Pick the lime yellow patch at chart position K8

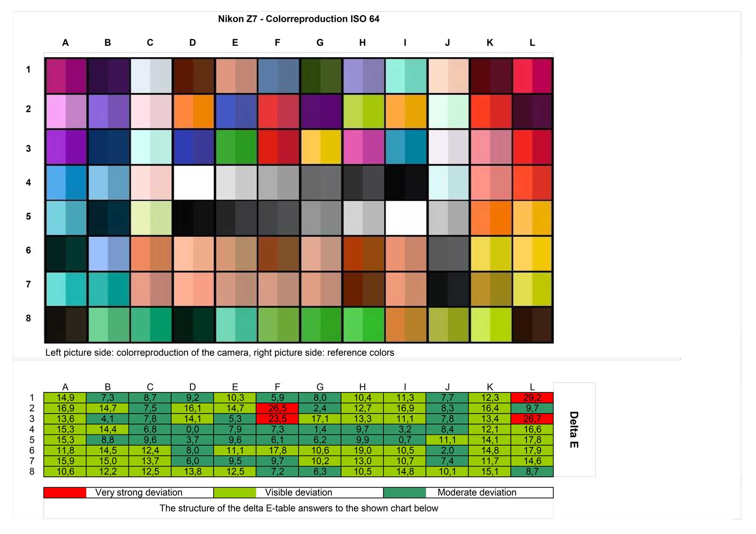pos(491,324)
